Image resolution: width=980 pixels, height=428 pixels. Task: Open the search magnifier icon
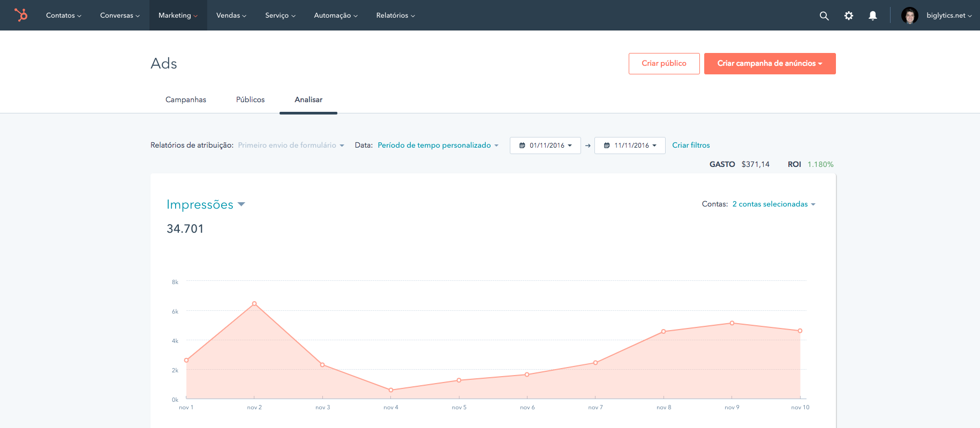[824, 16]
